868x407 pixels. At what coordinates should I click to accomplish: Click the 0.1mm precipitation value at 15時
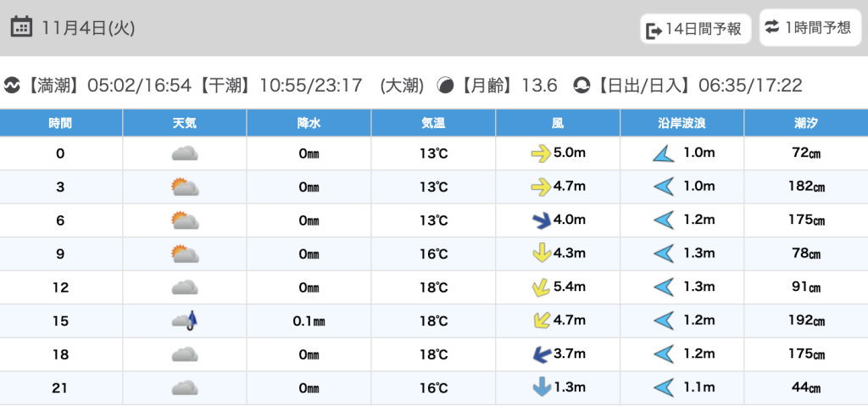(x=309, y=321)
